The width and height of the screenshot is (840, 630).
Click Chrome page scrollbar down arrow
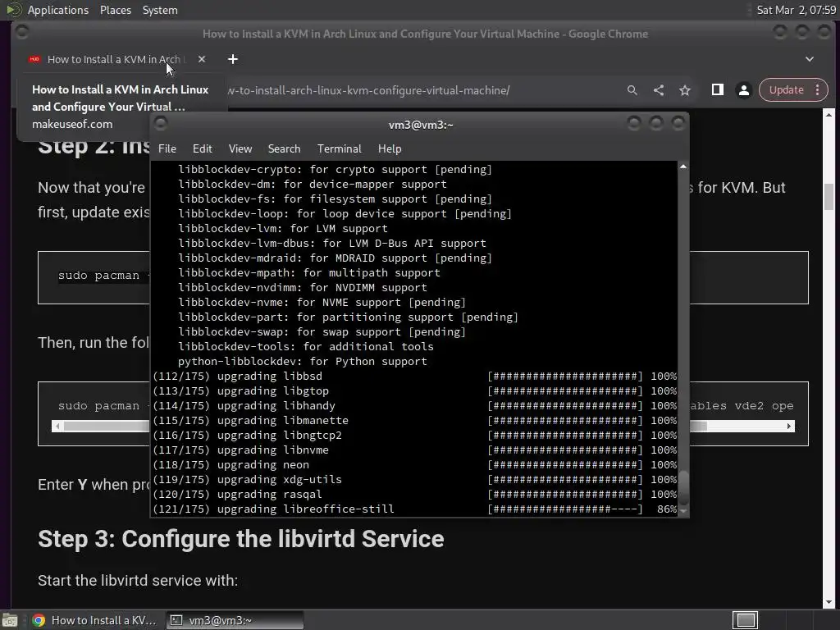coord(829,602)
